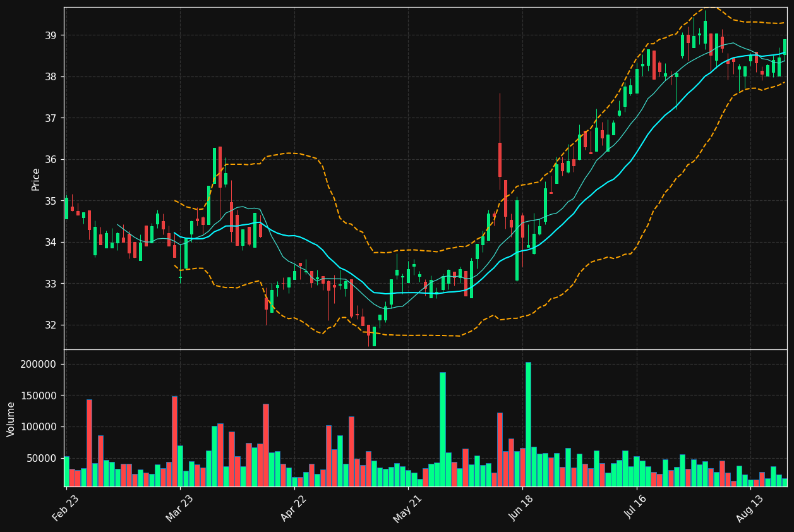Select the tallest green volume bar near Jun 18

(528, 425)
